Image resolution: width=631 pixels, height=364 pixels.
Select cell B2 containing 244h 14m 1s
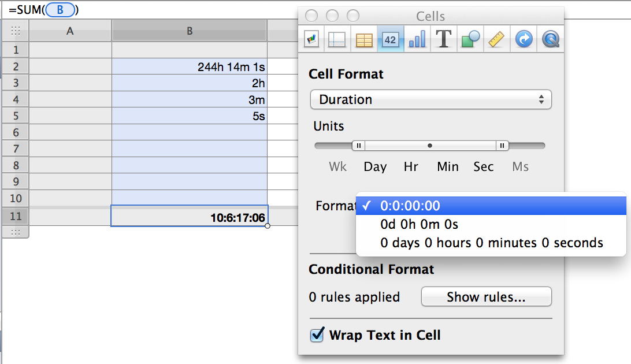tap(190, 66)
